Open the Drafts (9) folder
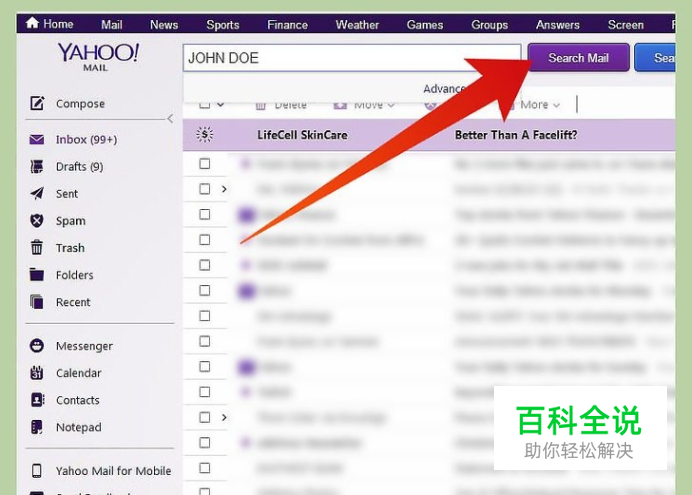Viewport: 692px width, 495px height. 79,166
